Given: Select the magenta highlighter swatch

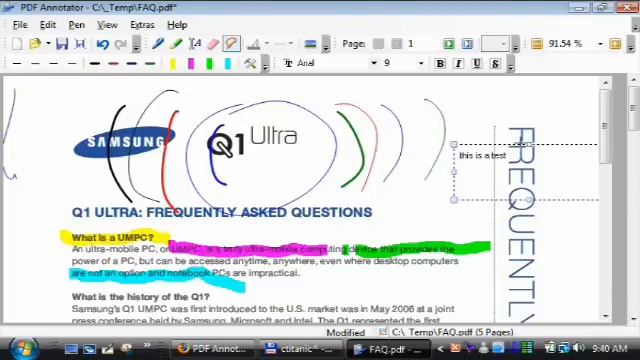Looking at the screenshot, I should [x=191, y=64].
